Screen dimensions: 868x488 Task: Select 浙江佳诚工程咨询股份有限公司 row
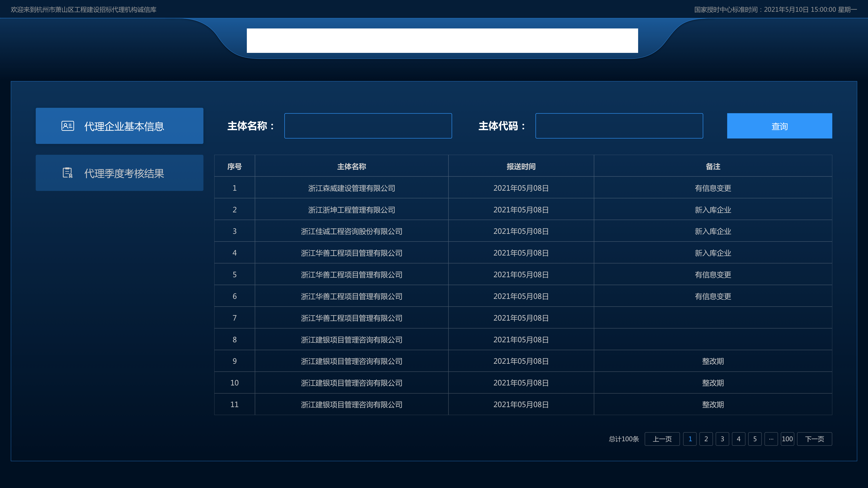pos(351,231)
